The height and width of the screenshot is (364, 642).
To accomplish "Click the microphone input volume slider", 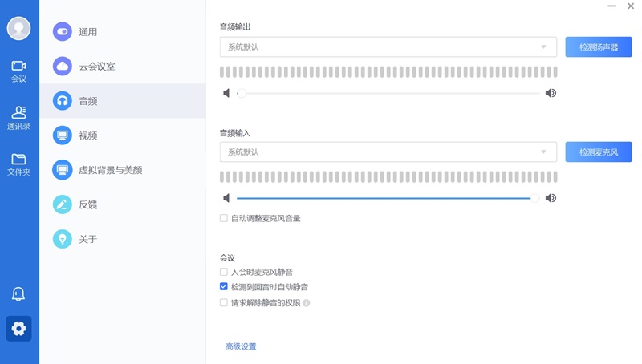I will 385,198.
